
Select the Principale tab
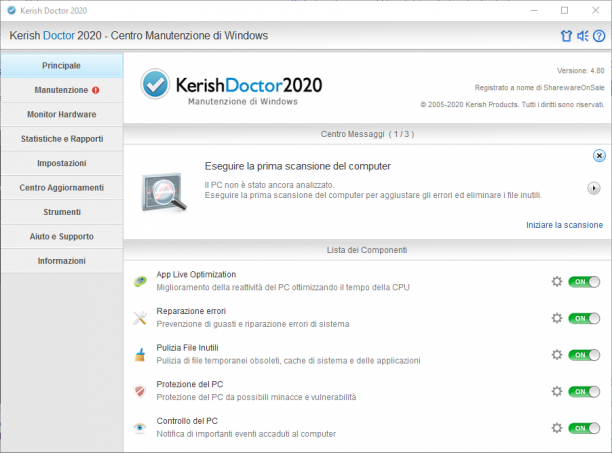point(62,66)
